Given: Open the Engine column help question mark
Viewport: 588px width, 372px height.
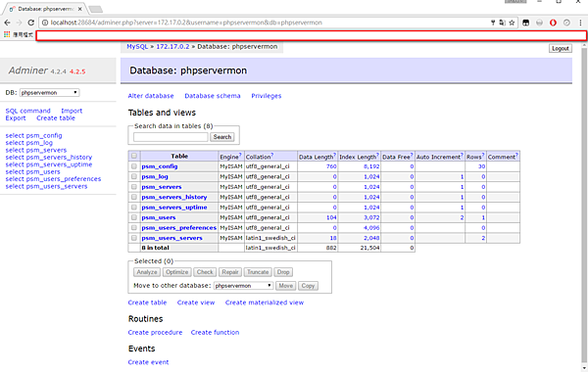Looking at the screenshot, I should (240, 155).
